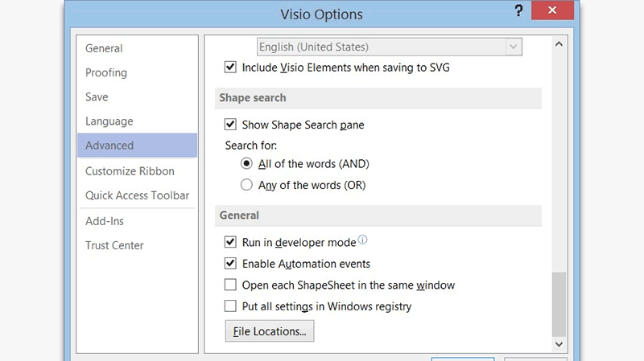This screenshot has width=644, height=361.
Task: Click the General section header
Action: point(378,215)
